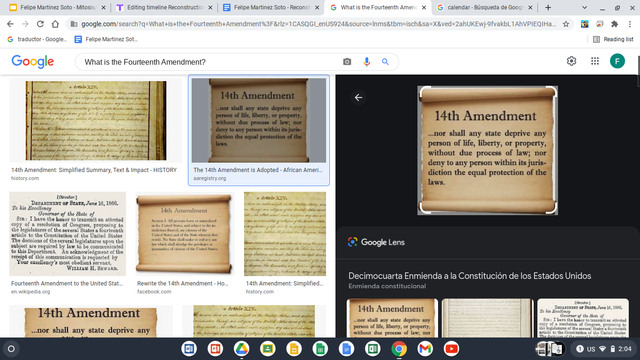Launch Excel from the shelf
Image resolution: width=640 pixels, height=360 pixels.
[372, 349]
